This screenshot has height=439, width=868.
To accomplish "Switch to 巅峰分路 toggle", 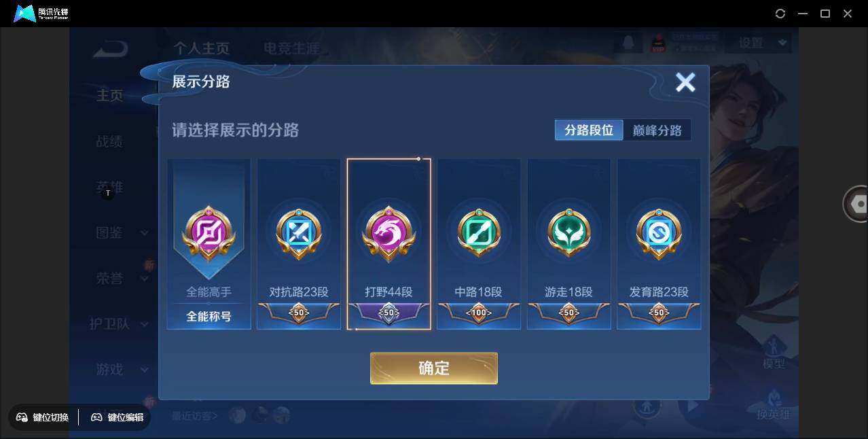I will point(657,130).
